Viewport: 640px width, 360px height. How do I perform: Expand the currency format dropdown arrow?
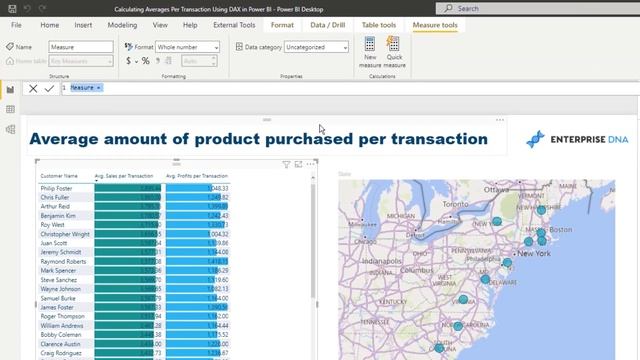(136, 62)
